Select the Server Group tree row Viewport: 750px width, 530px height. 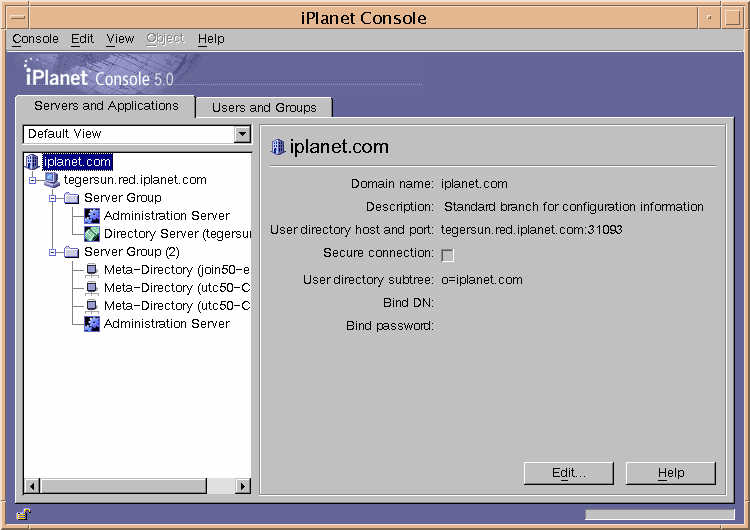pyautogui.click(x=123, y=198)
